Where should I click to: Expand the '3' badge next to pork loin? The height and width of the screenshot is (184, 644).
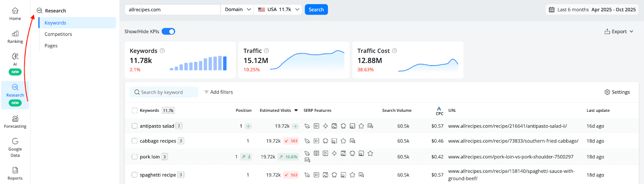165,157
